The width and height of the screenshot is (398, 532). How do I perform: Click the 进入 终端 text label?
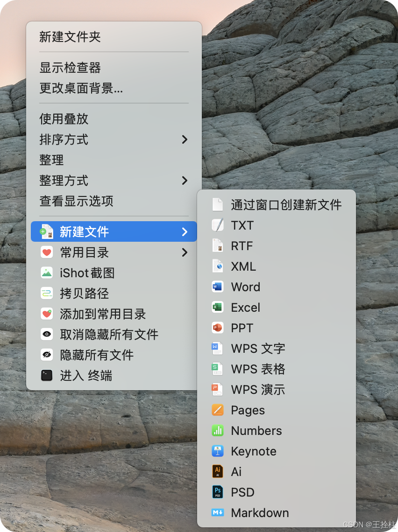tap(86, 375)
